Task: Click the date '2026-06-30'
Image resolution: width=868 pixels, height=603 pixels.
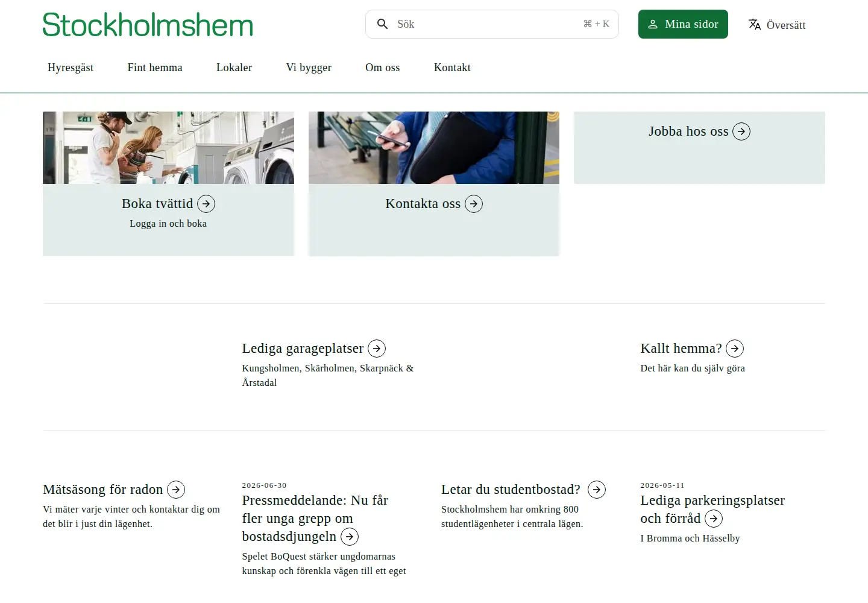Action: pos(264,485)
